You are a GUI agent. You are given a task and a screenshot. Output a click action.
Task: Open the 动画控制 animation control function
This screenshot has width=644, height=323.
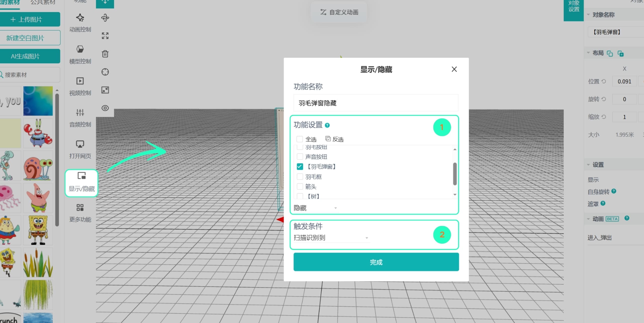pos(80,23)
